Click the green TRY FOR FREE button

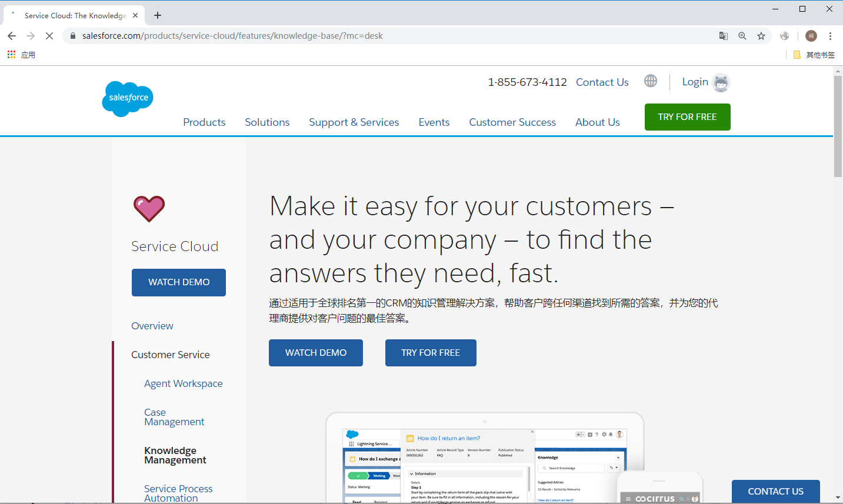tap(687, 116)
